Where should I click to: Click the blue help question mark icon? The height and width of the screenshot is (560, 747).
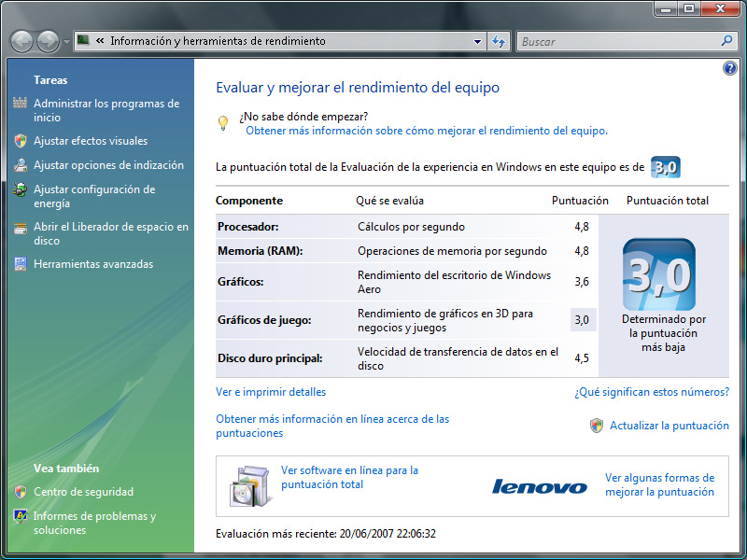pyautogui.click(x=730, y=68)
